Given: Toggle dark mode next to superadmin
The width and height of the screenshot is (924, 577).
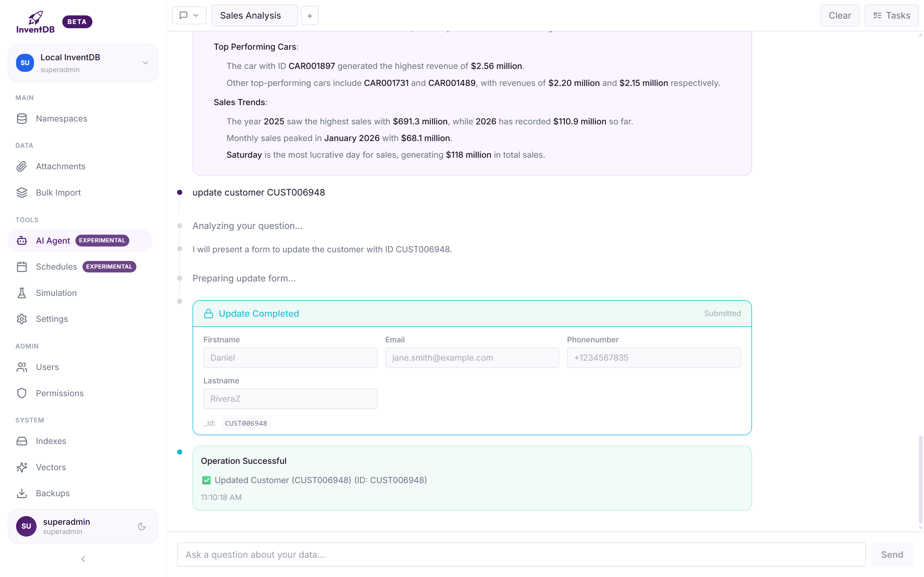Looking at the screenshot, I should point(142,526).
